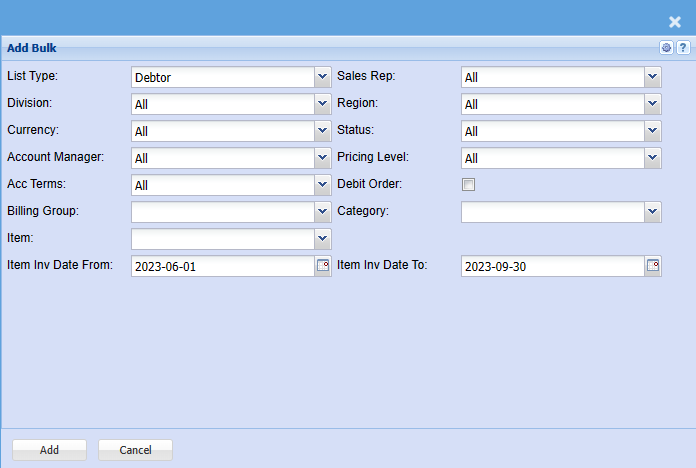Screen dimensions: 696x468
Task: Expand the Item dropdown arrow
Action: coord(323,239)
